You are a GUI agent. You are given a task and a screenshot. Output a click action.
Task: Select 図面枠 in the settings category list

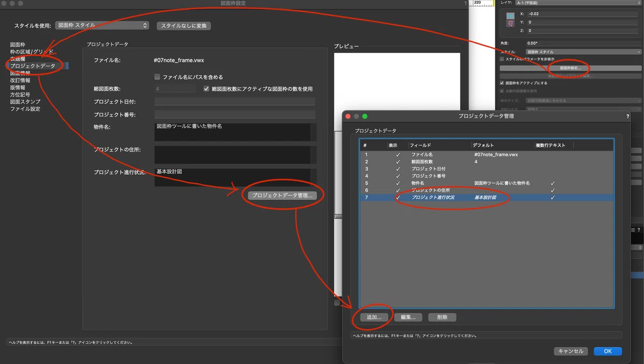17,44
